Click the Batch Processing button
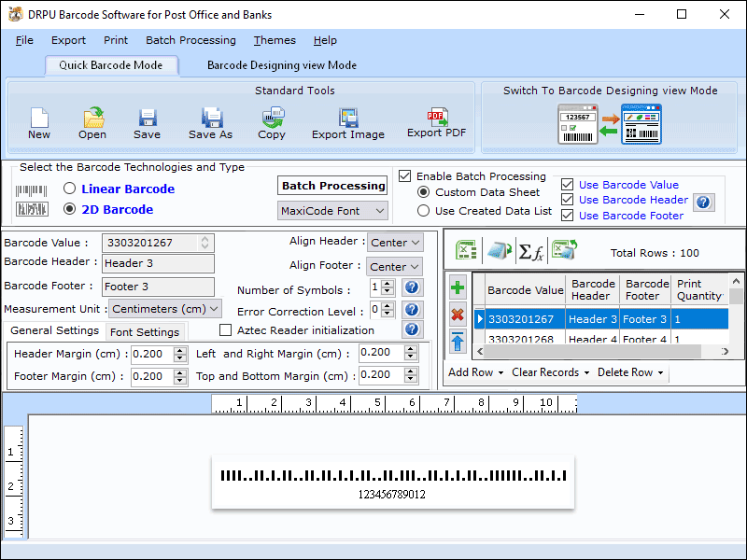747x560 pixels. click(x=331, y=186)
